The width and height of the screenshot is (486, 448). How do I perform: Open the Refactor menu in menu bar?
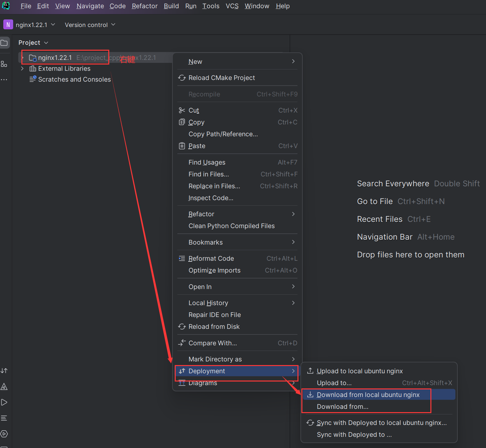(145, 6)
